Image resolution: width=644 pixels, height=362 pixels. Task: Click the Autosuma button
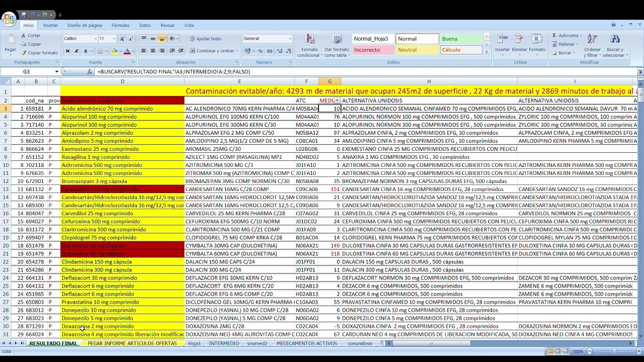pyautogui.click(x=567, y=36)
